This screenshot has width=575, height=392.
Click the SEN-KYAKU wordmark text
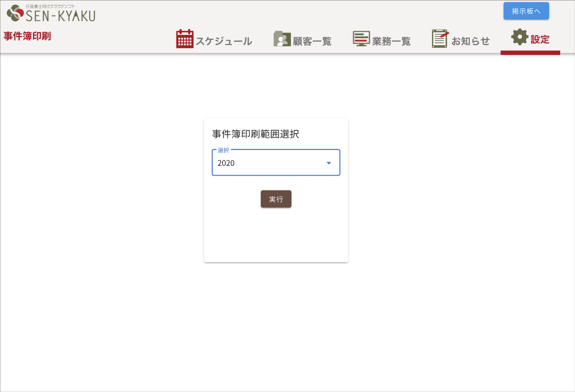tap(61, 14)
